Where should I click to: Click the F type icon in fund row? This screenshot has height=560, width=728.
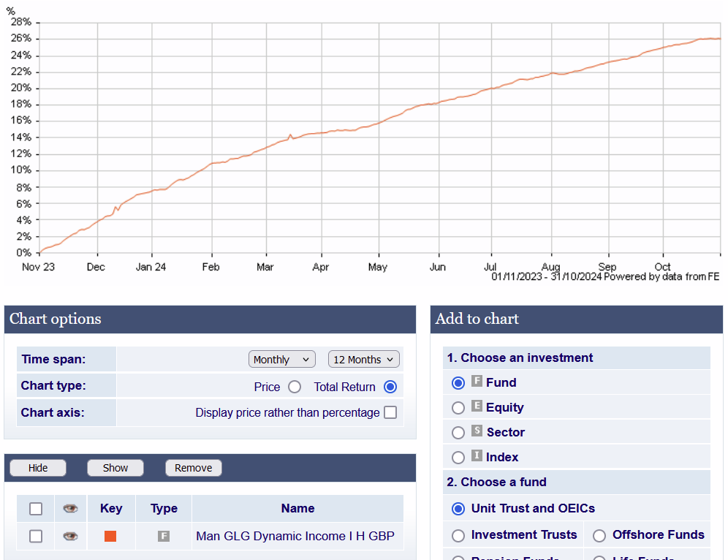coord(164,536)
